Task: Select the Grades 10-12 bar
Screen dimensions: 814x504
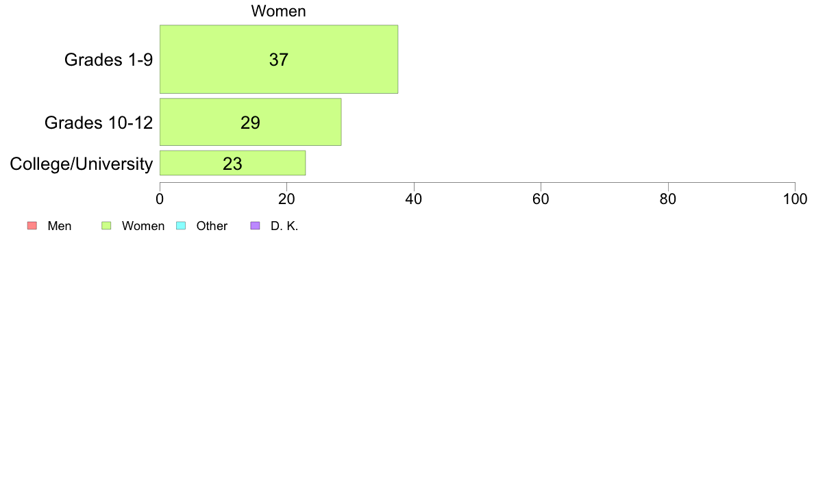Action: [250, 122]
